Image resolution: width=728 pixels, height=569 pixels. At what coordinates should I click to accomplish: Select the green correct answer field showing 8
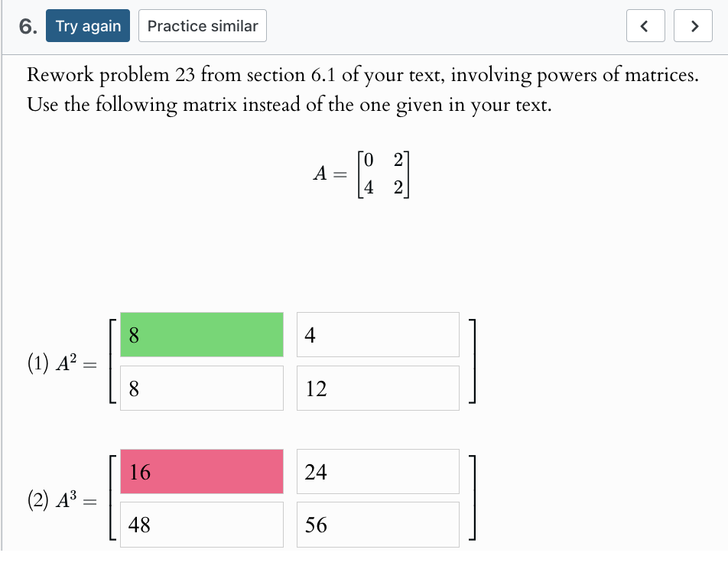(x=201, y=334)
